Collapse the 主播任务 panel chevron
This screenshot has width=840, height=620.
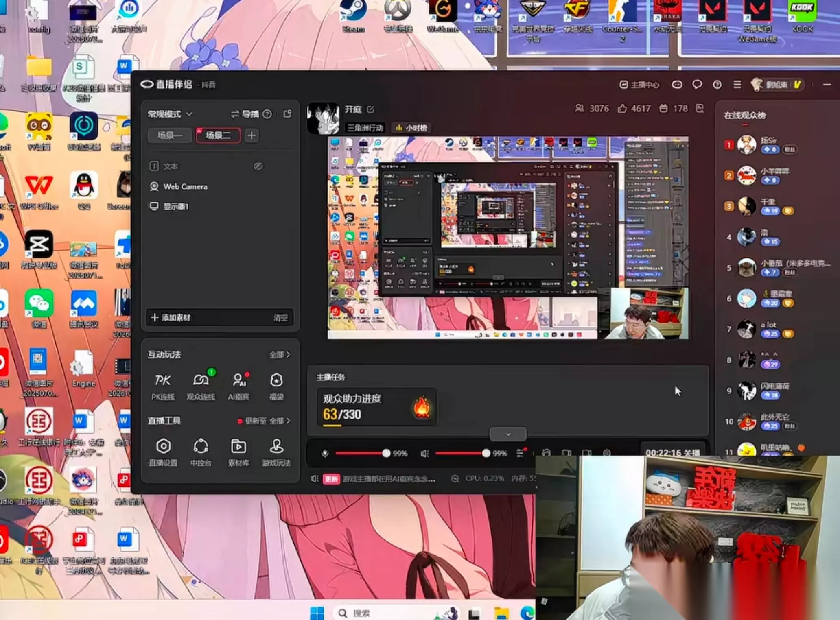[x=508, y=434]
